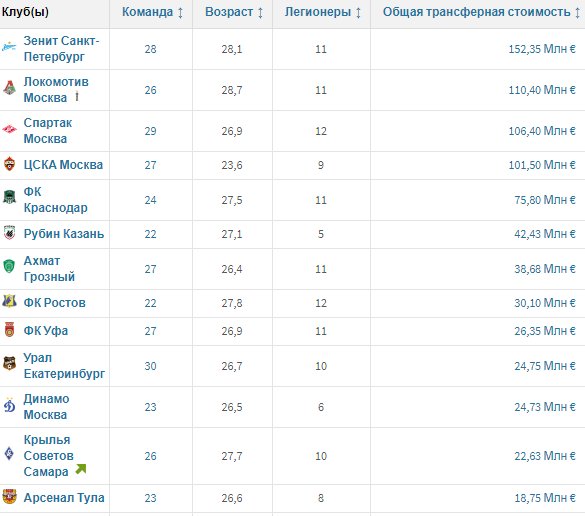Open the Зенит Санкт-Петербург club page

coord(61,49)
